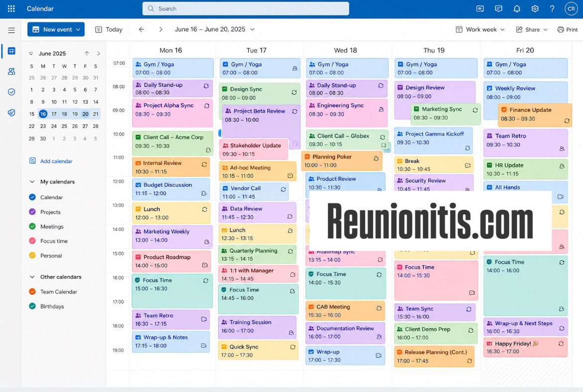Image resolution: width=583 pixels, height=392 pixels.
Task: Open the settings gear
Action: click(535, 8)
